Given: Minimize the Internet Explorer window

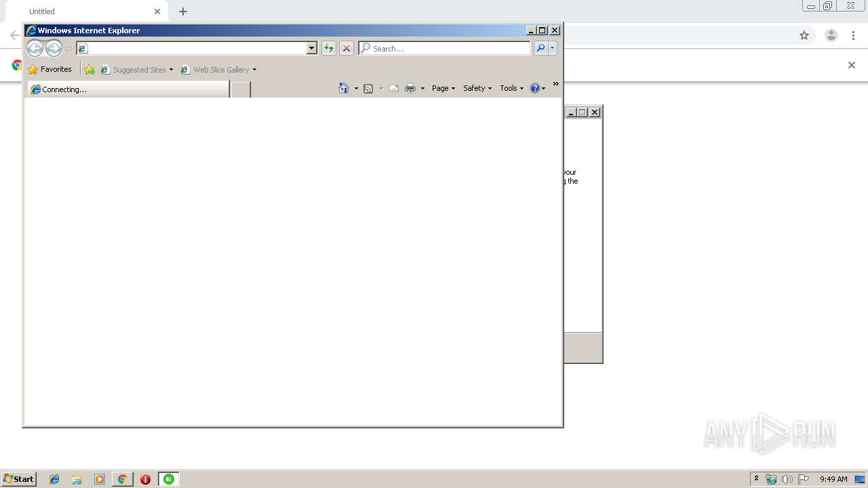Looking at the screenshot, I should pos(531,30).
